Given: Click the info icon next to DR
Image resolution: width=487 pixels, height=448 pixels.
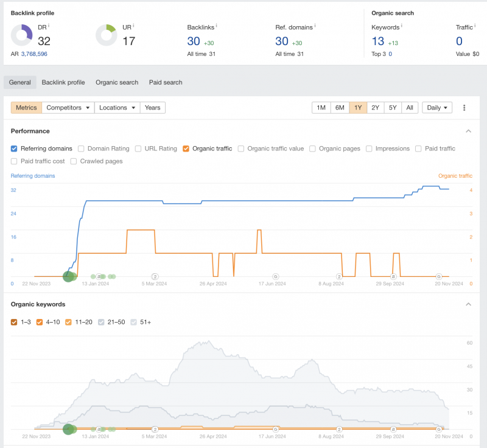Looking at the screenshot, I should tap(49, 26).
